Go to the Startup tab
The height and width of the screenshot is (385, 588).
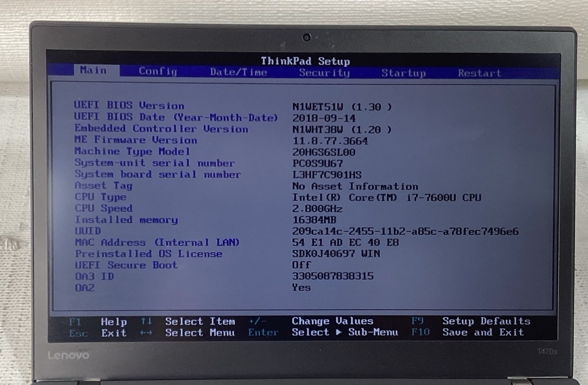(x=404, y=73)
